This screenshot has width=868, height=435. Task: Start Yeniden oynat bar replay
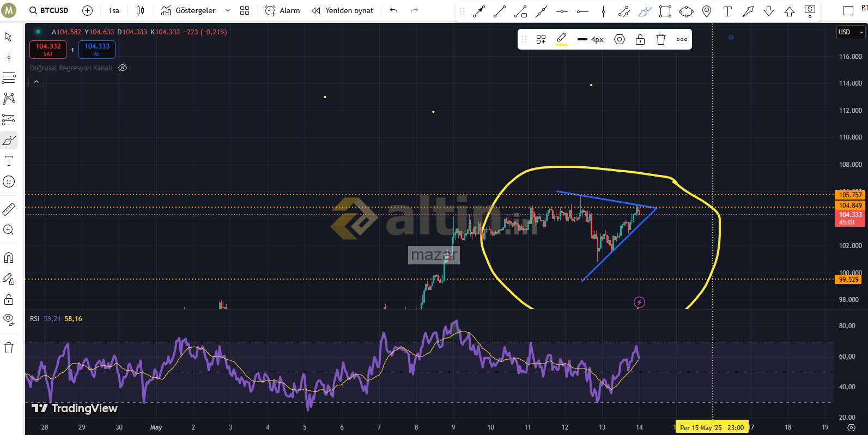343,10
